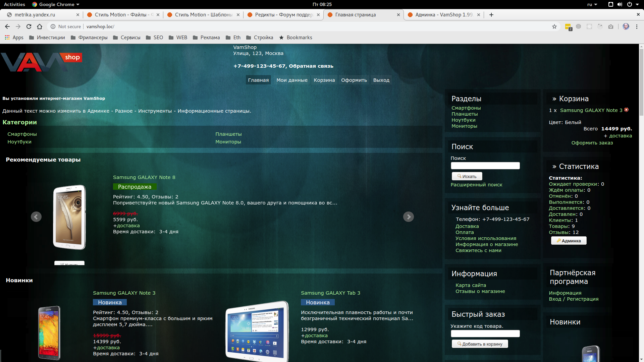Image resolution: width=644 pixels, height=362 pixels.
Task: Open Корзина in site navigation
Action: (324, 80)
